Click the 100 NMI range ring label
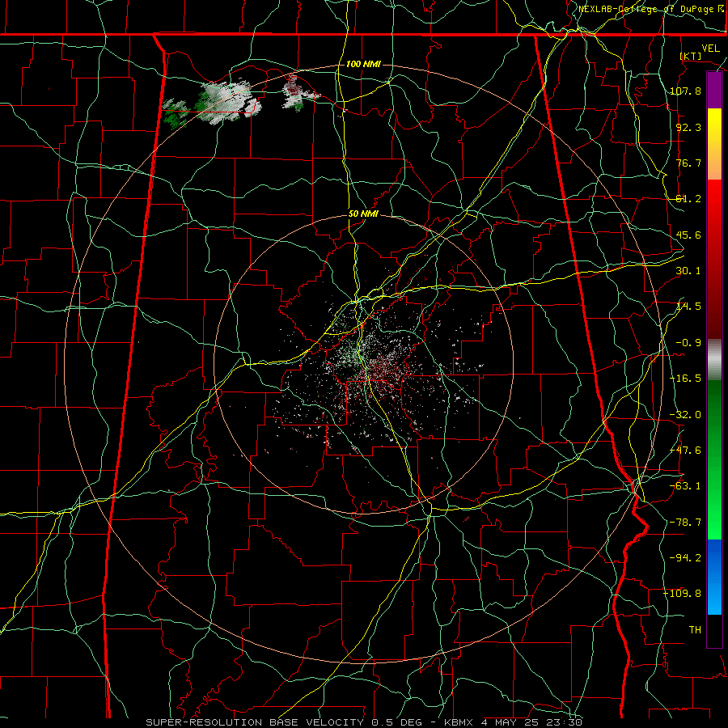 pyautogui.click(x=363, y=64)
